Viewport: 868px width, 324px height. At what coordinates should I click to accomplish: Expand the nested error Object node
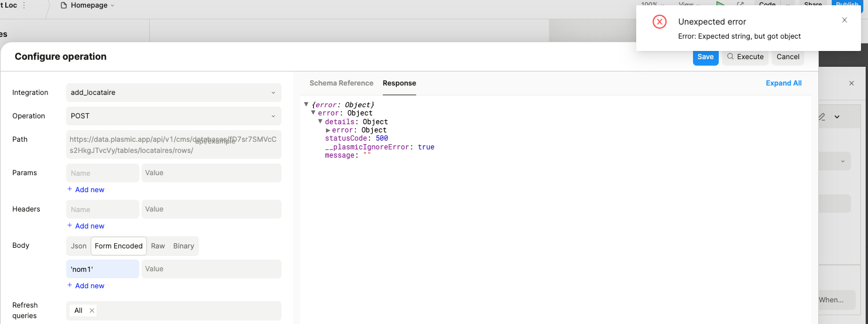point(328,130)
